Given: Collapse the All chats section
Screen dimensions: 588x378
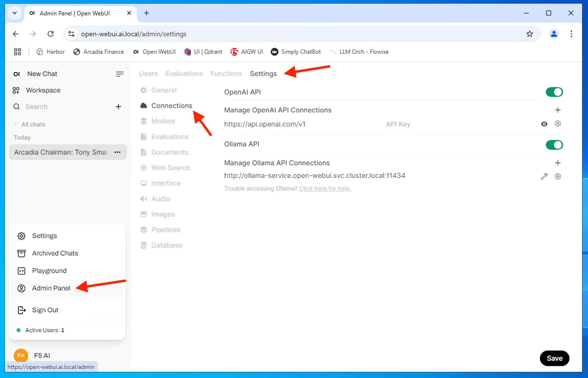Looking at the screenshot, I should pyautogui.click(x=16, y=124).
